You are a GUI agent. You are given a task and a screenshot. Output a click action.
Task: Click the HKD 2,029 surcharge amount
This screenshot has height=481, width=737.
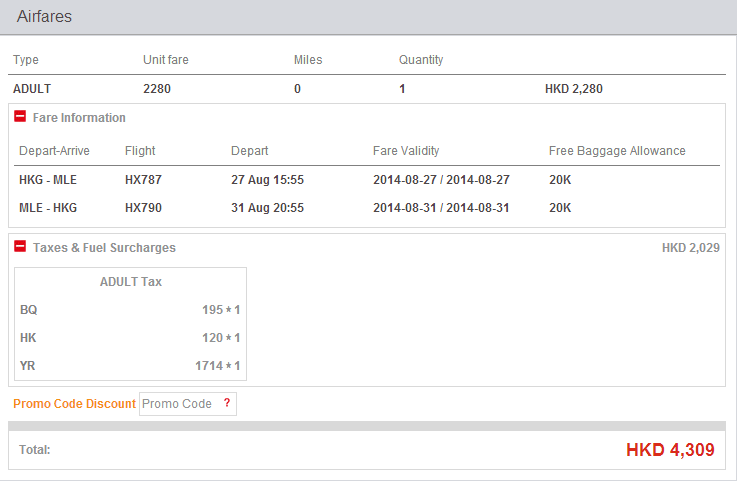pos(690,248)
